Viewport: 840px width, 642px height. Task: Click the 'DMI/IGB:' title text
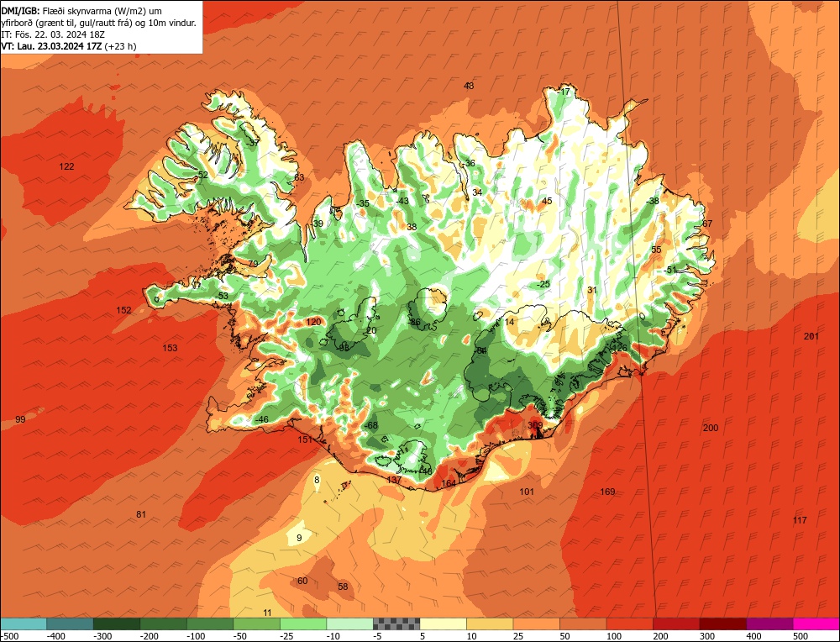20,11
